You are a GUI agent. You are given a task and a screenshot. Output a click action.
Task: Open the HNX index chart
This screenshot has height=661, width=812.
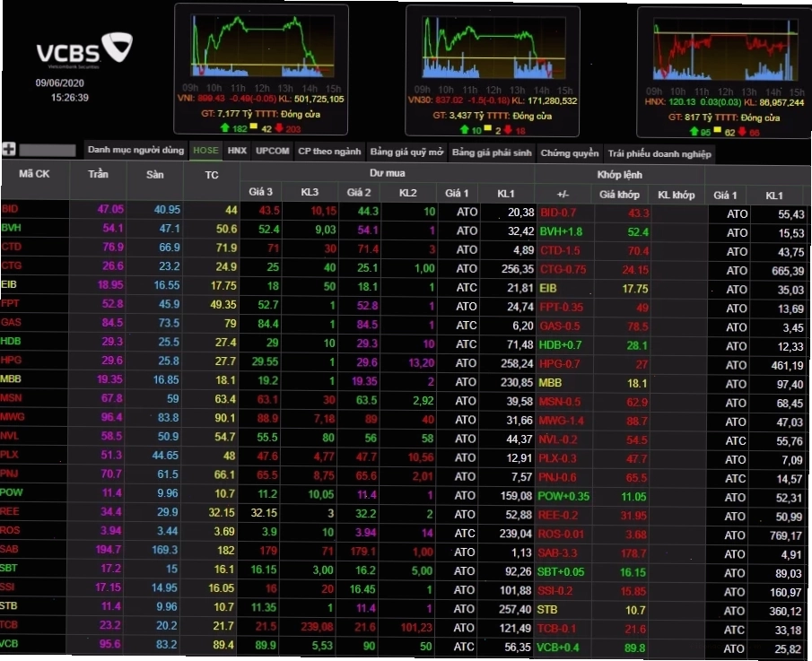coord(725,49)
